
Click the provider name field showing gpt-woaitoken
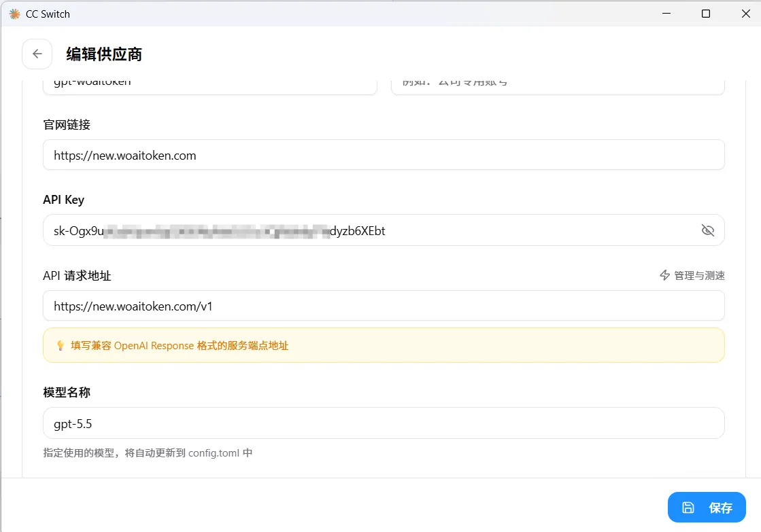click(209, 86)
